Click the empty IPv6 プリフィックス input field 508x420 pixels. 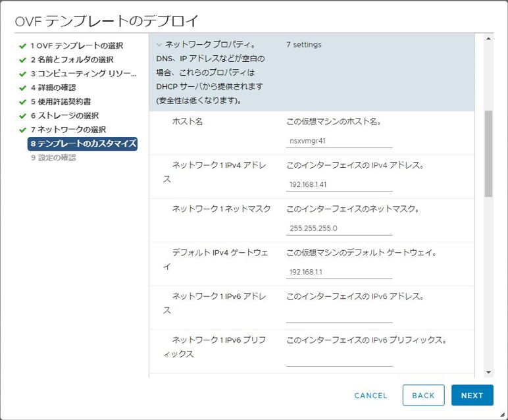click(x=339, y=359)
